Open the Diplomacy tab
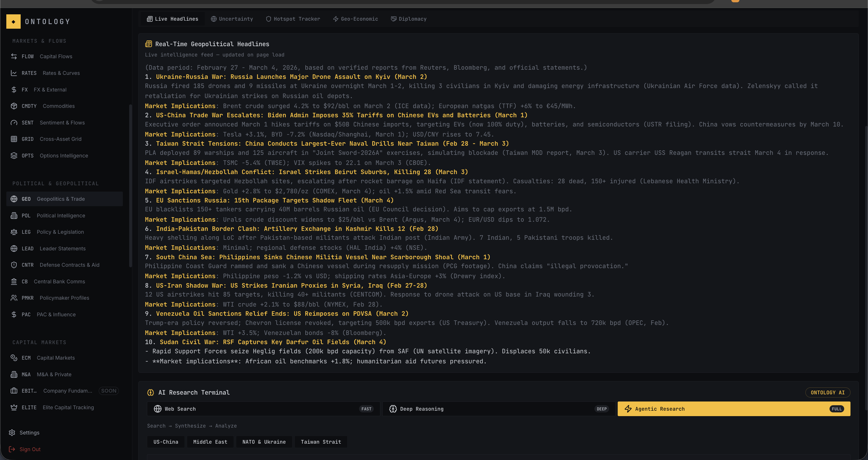Screen dimensions: 868x460 [408, 19]
